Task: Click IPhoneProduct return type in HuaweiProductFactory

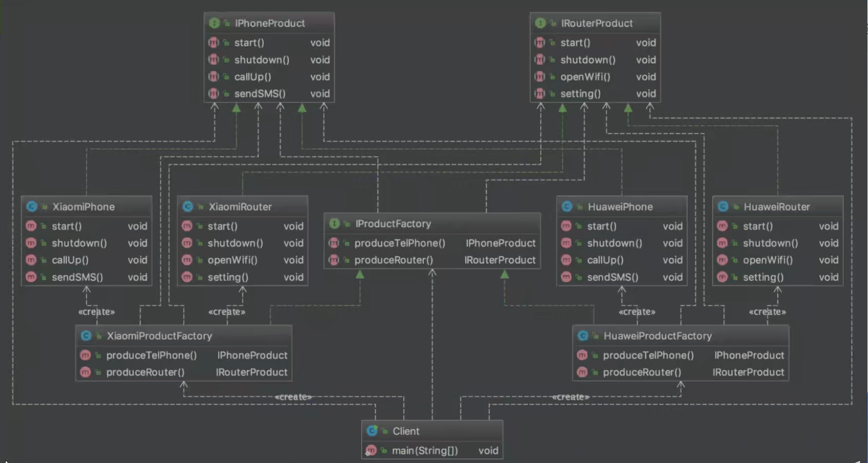Action: click(749, 355)
